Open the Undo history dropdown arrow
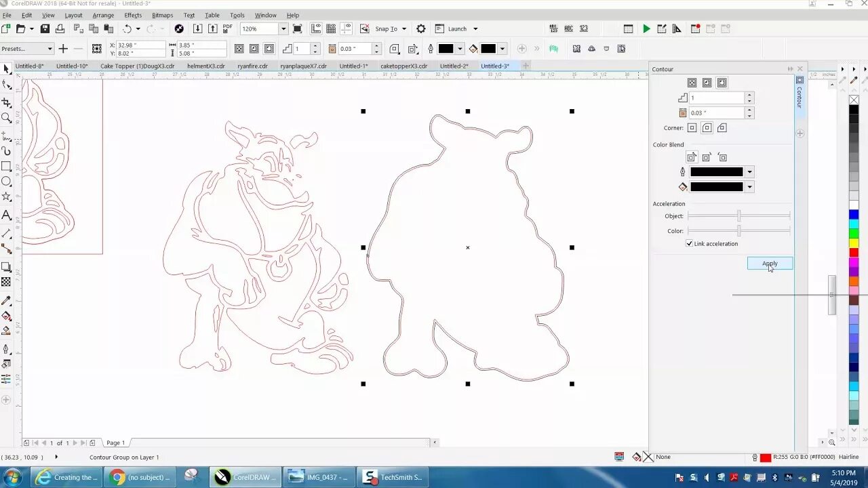Image resolution: width=868 pixels, height=488 pixels. coord(138,28)
